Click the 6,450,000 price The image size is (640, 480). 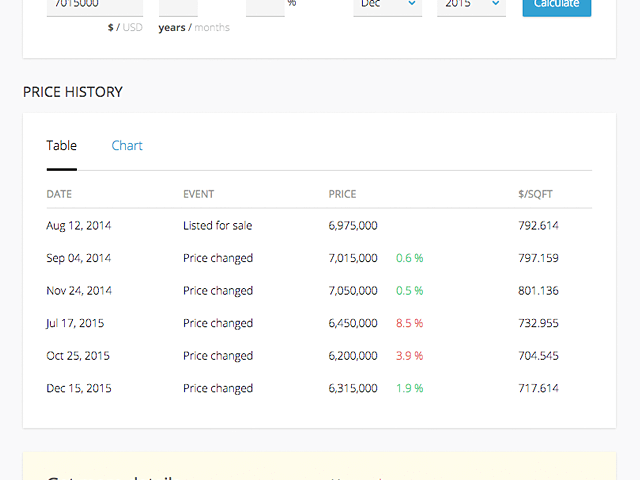(x=353, y=323)
